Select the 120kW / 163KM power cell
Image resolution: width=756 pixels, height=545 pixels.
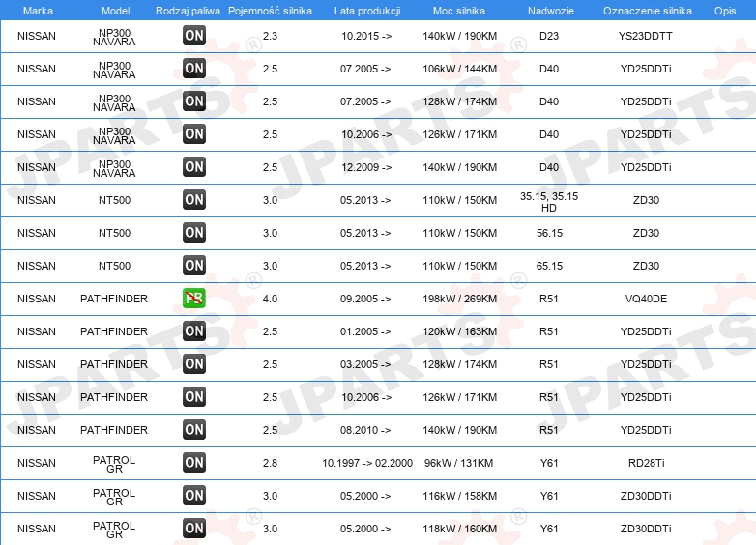pos(460,331)
